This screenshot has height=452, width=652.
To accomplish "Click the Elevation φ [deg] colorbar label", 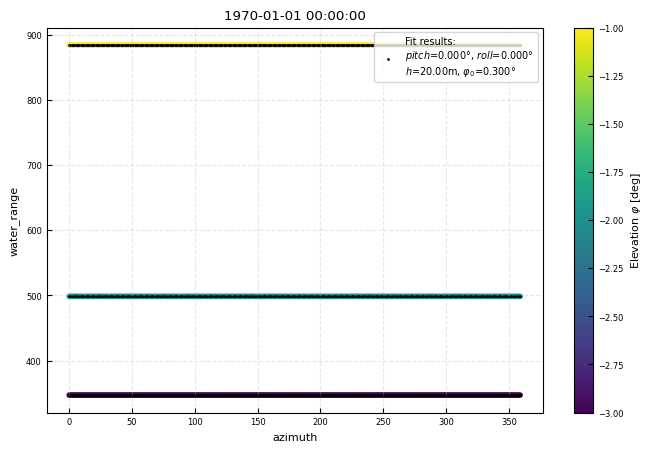I will click(635, 221).
